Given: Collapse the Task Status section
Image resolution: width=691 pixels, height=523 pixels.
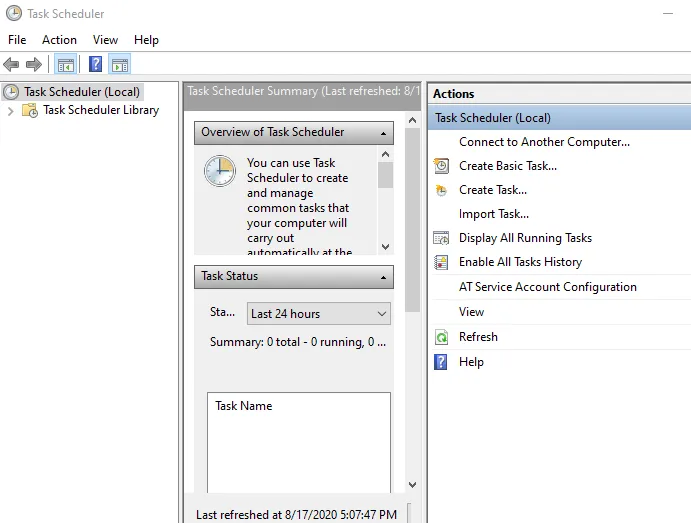Looking at the screenshot, I should 384,277.
